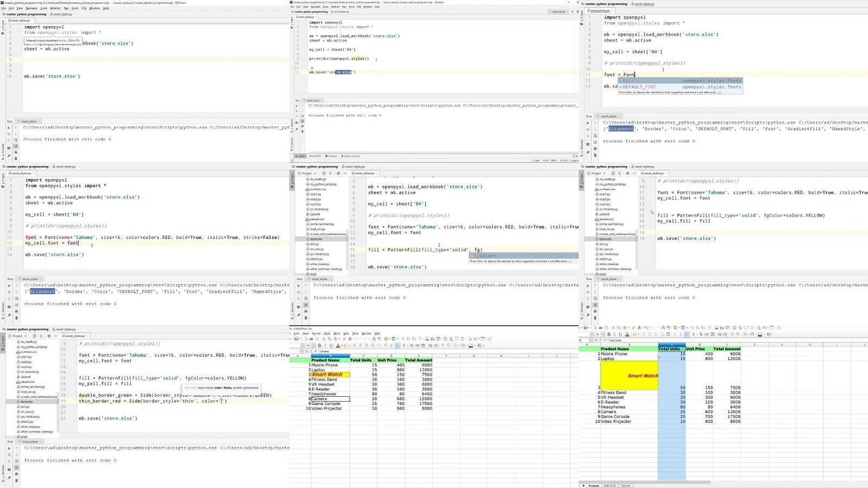Click print icon in Run panel of thin_border_red window
868x488 pixels.
pyautogui.click(x=16, y=474)
